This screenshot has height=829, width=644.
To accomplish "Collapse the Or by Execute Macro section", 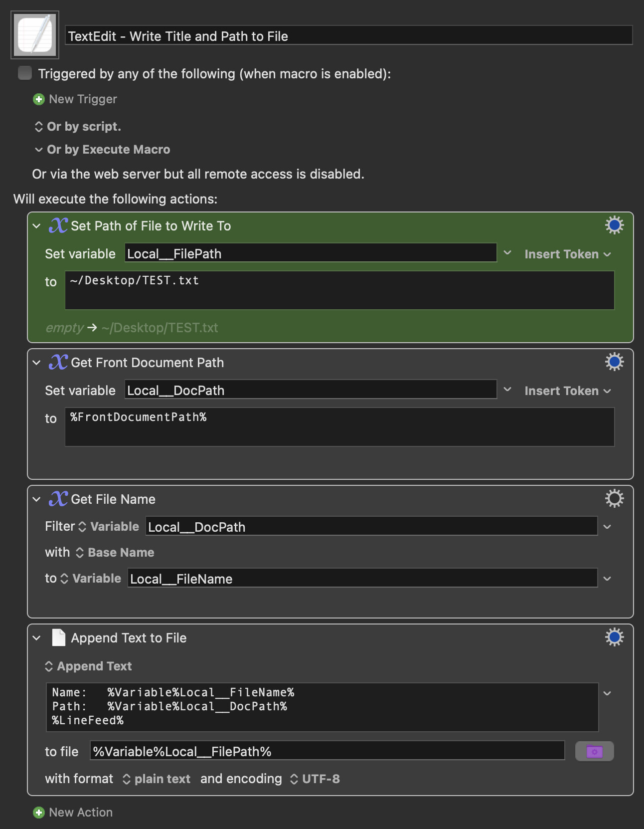I will pos(38,150).
